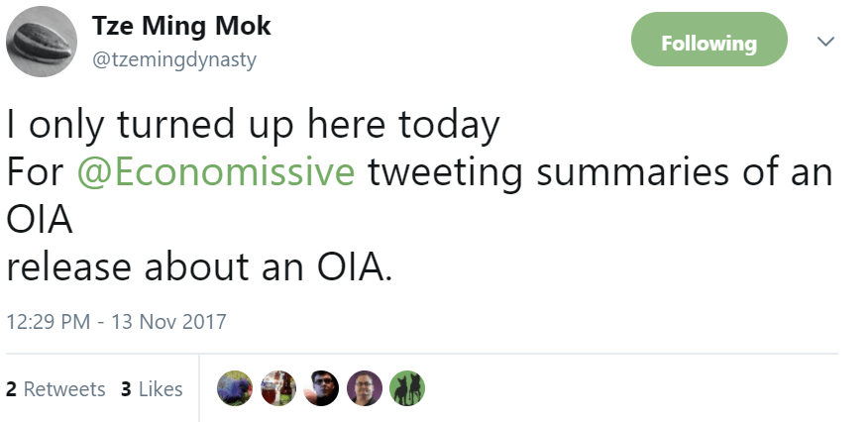Click the standalone "OIA" line of tweet
The image size is (868, 422).
[40, 219]
